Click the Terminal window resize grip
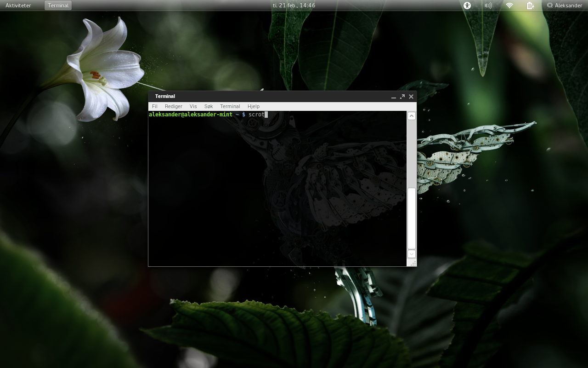588x368 pixels. pyautogui.click(x=413, y=263)
